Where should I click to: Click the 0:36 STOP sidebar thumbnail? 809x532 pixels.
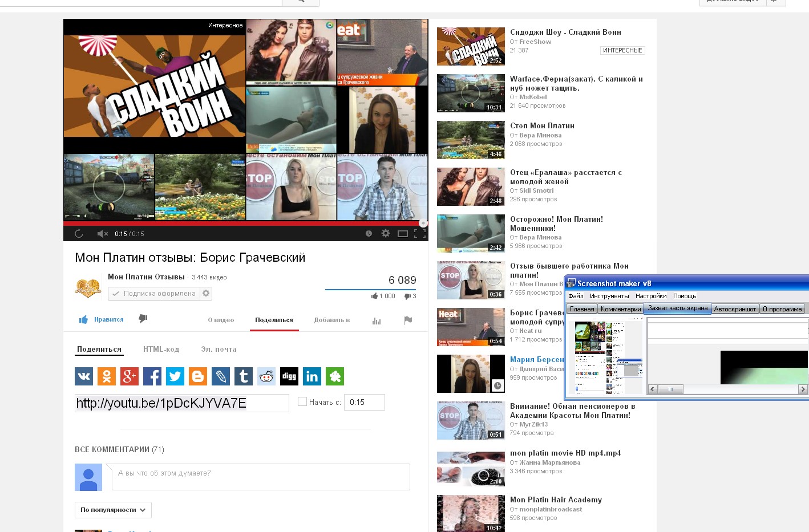point(471,280)
